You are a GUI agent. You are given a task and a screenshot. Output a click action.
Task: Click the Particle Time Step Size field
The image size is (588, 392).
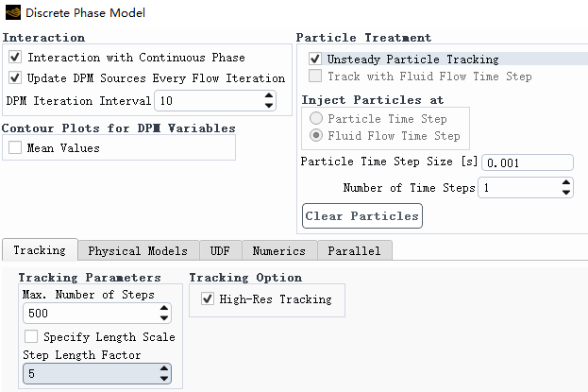coord(528,162)
